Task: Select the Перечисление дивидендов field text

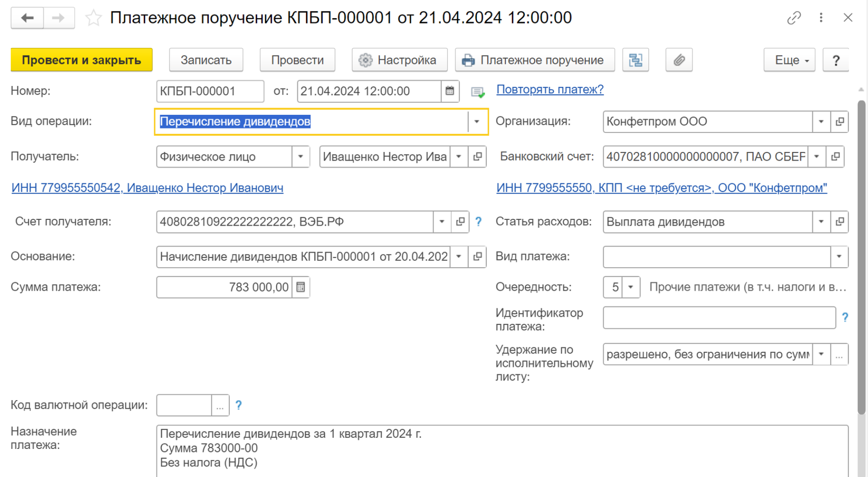Action: pyautogui.click(x=235, y=122)
